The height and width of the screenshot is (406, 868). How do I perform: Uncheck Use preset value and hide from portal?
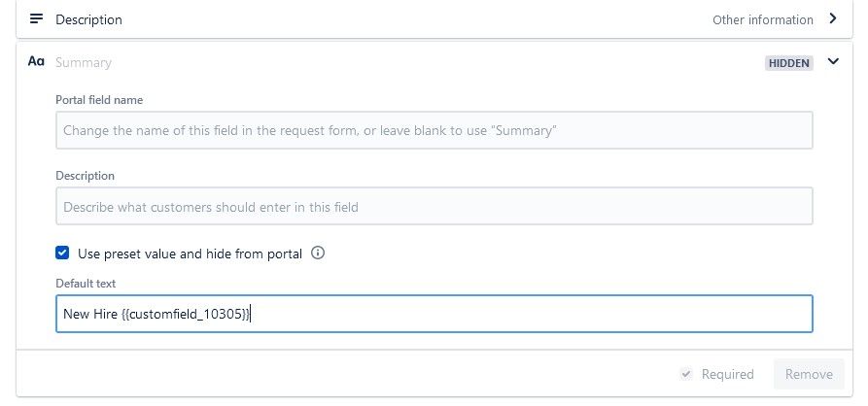pyautogui.click(x=62, y=254)
